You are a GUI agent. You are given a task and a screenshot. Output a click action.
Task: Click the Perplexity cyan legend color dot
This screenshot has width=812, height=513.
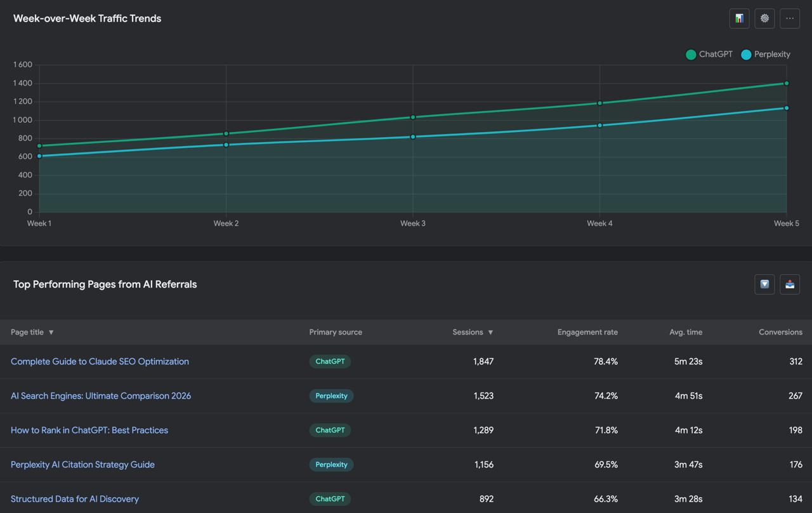click(x=746, y=55)
